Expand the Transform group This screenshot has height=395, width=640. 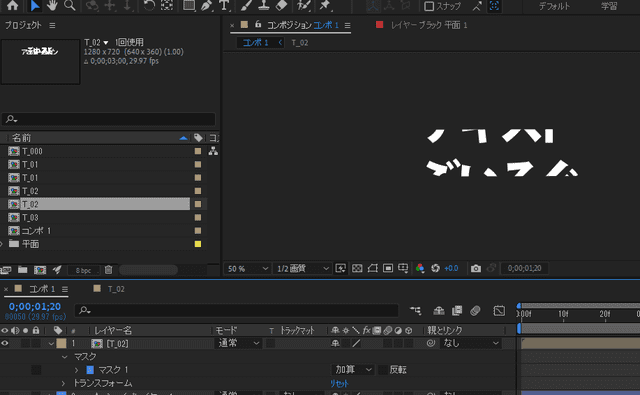[x=63, y=384]
